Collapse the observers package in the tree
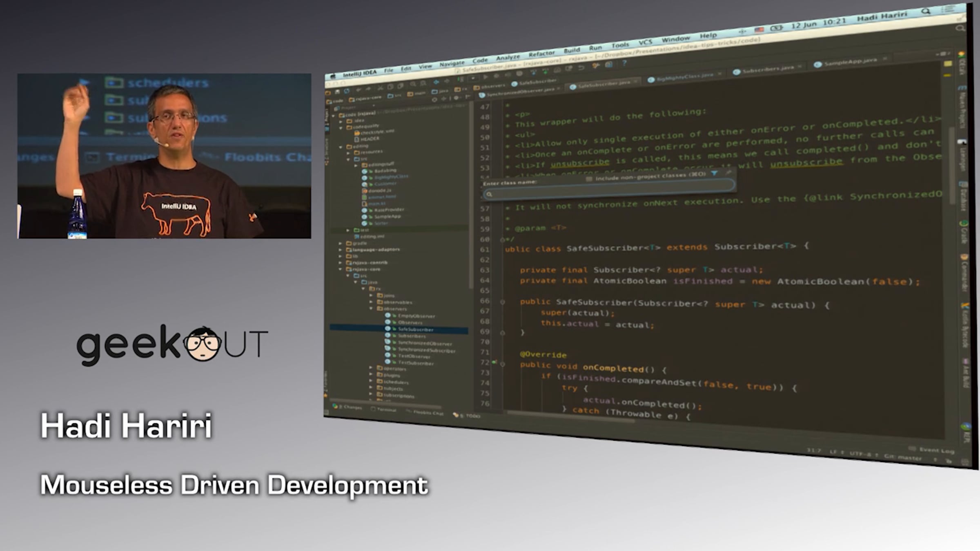Screen dimensions: 980x551 click(x=371, y=309)
